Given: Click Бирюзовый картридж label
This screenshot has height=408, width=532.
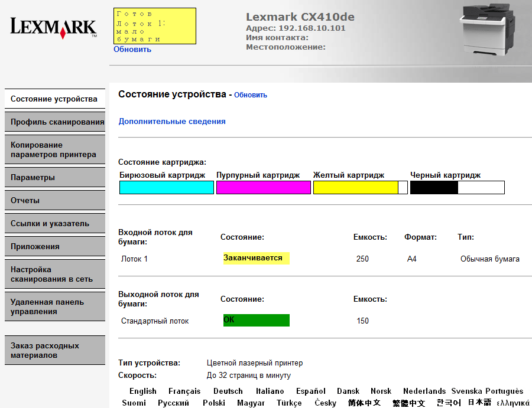Looking at the screenshot, I should pyautogui.click(x=162, y=175).
